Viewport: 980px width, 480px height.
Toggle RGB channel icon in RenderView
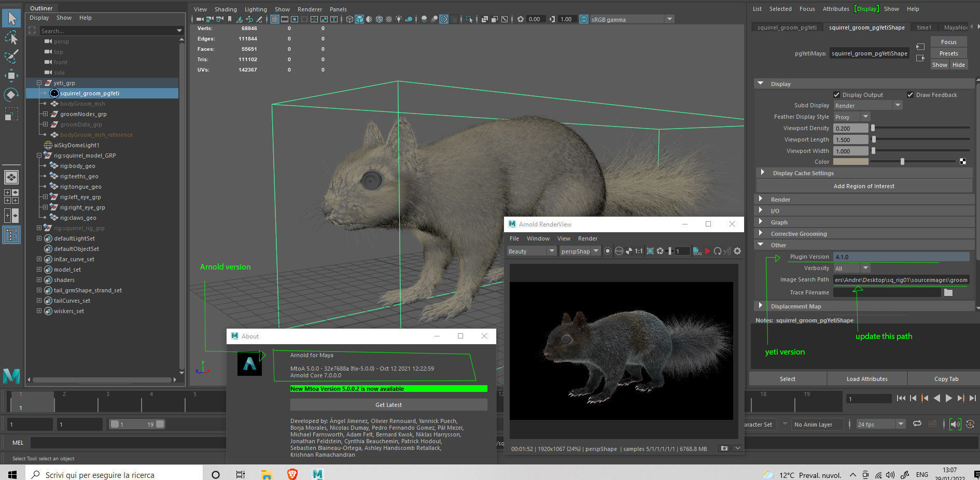point(619,251)
